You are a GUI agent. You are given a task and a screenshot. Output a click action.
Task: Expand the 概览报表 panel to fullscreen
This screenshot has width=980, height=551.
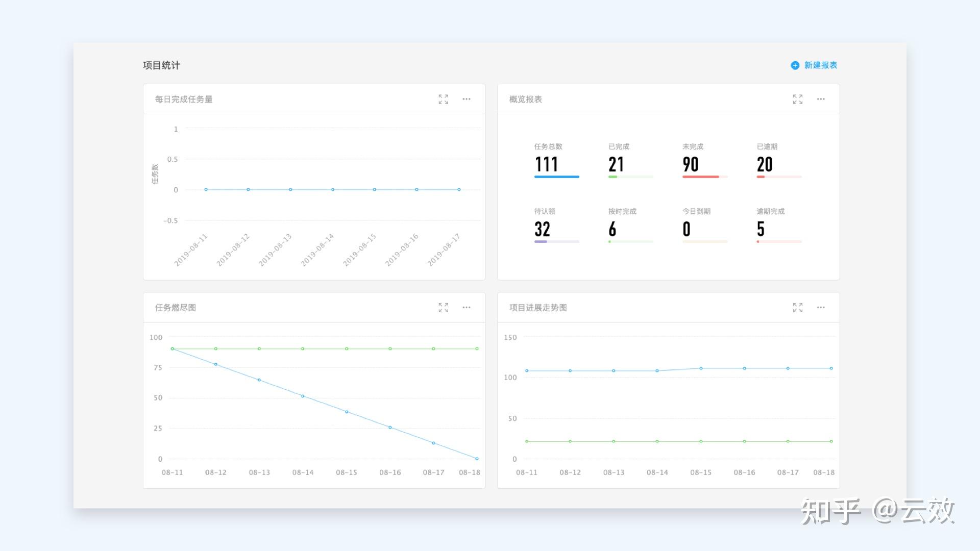click(797, 99)
